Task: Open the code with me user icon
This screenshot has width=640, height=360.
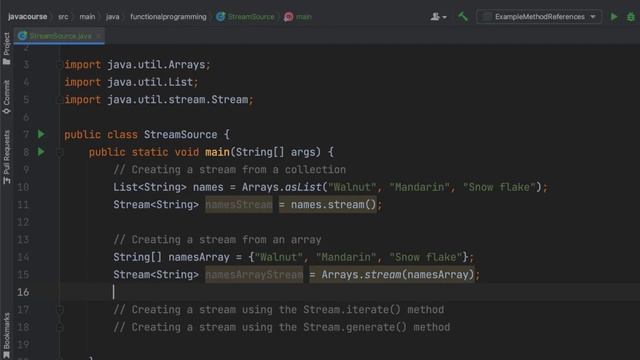Action: click(x=438, y=17)
